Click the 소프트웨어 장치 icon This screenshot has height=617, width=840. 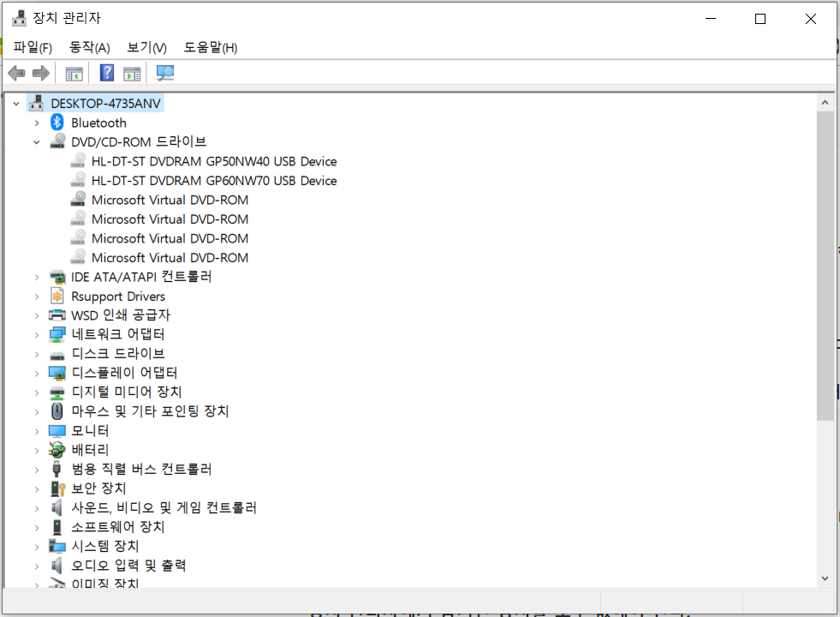pyautogui.click(x=57, y=527)
